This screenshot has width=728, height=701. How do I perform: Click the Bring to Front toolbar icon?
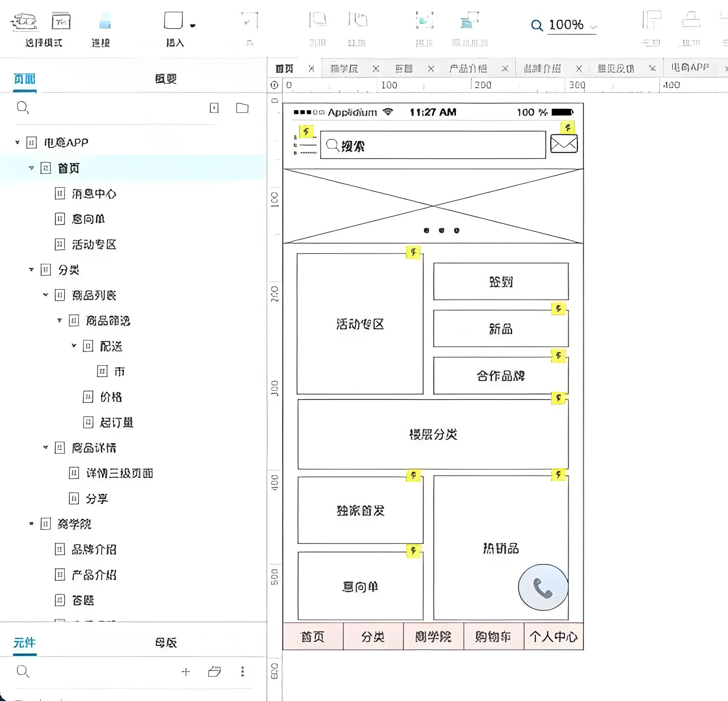click(x=318, y=20)
